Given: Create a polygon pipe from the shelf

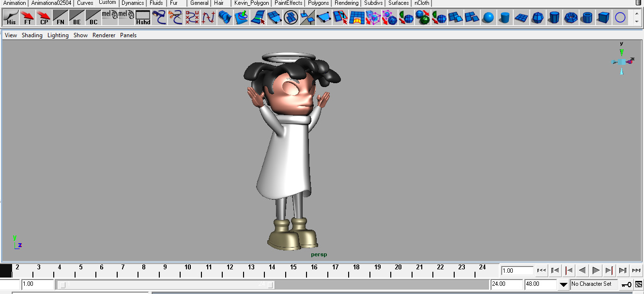Looking at the screenshot, I should 587,18.
